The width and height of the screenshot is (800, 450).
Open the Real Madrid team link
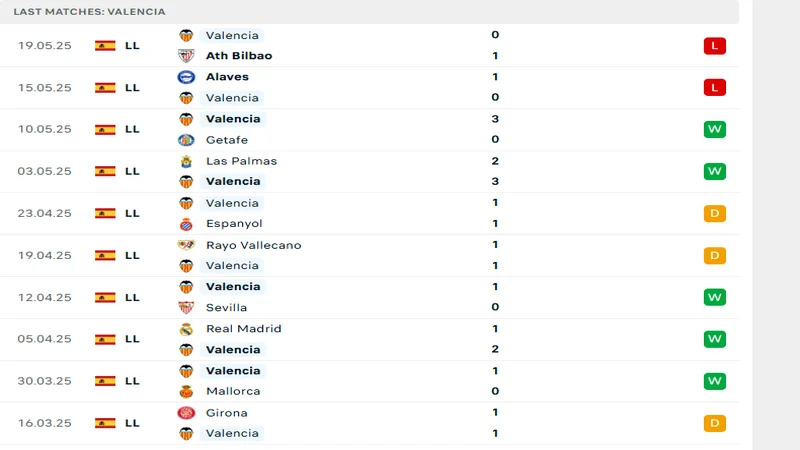point(243,329)
